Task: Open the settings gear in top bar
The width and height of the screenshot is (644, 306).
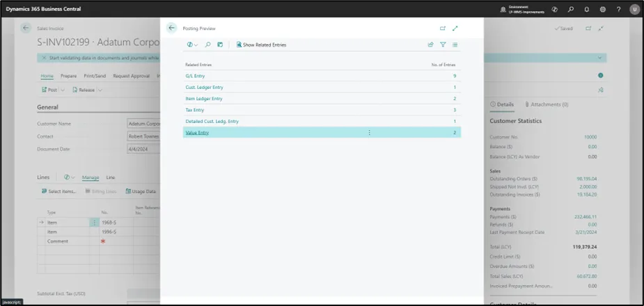Action: coord(602,9)
